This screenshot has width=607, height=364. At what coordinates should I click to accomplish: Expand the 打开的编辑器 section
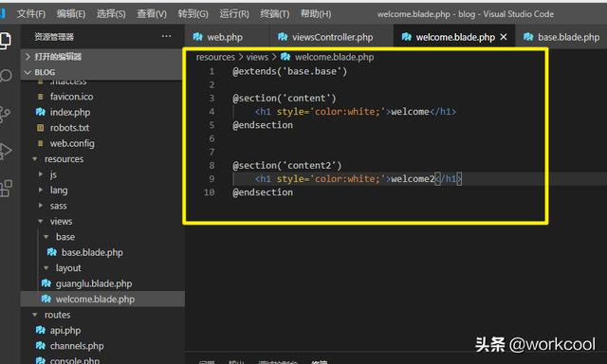coord(101,57)
